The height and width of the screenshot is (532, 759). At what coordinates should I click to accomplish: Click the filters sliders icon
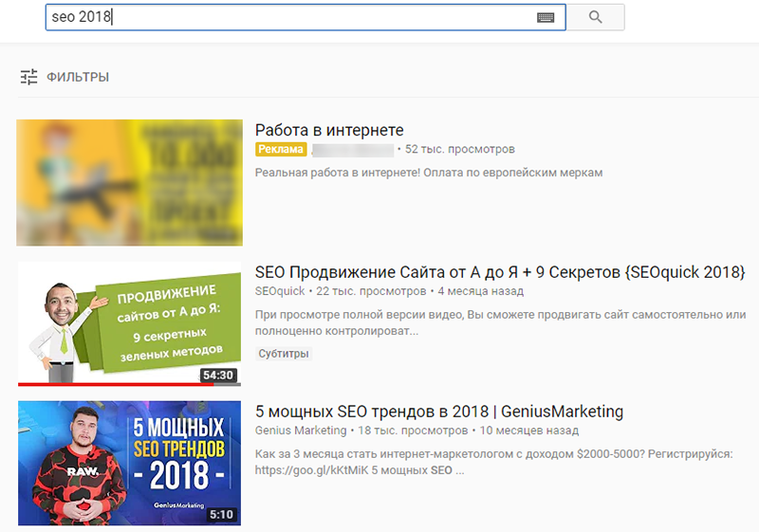click(x=28, y=77)
